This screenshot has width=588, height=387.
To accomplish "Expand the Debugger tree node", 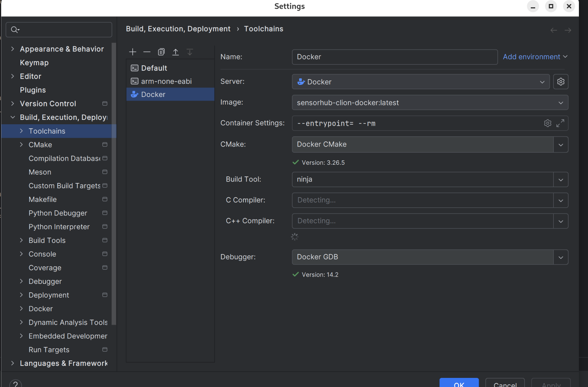I will 21,281.
